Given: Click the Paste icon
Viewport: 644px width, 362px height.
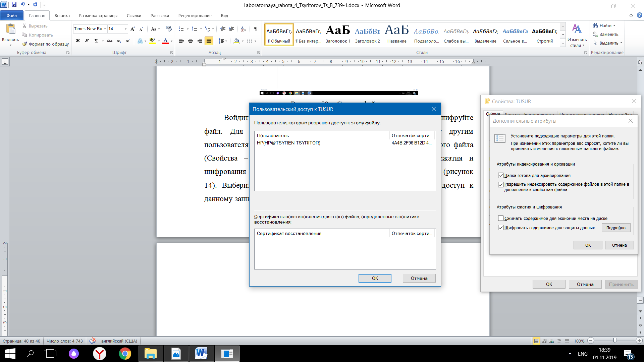Looking at the screenshot, I should 10,29.
